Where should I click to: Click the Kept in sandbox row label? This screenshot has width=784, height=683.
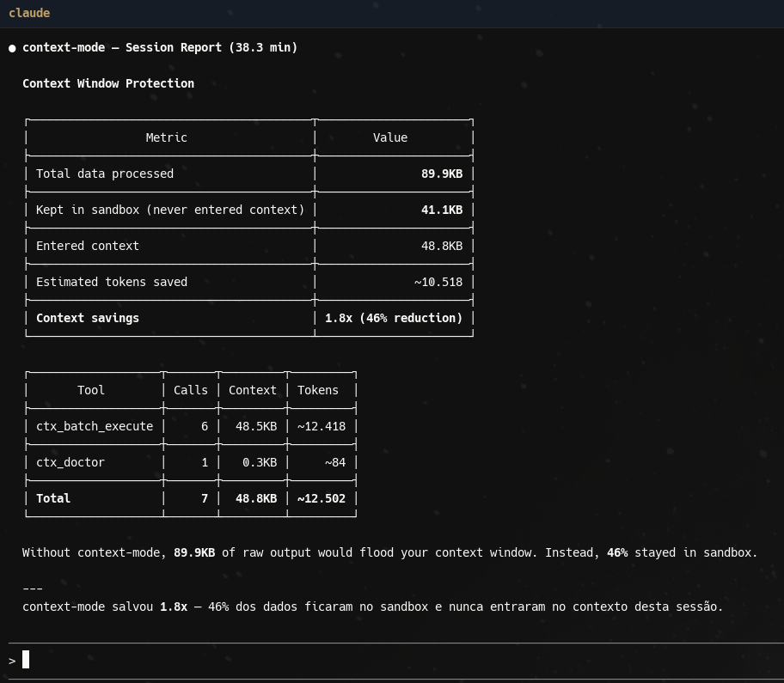tap(170, 210)
